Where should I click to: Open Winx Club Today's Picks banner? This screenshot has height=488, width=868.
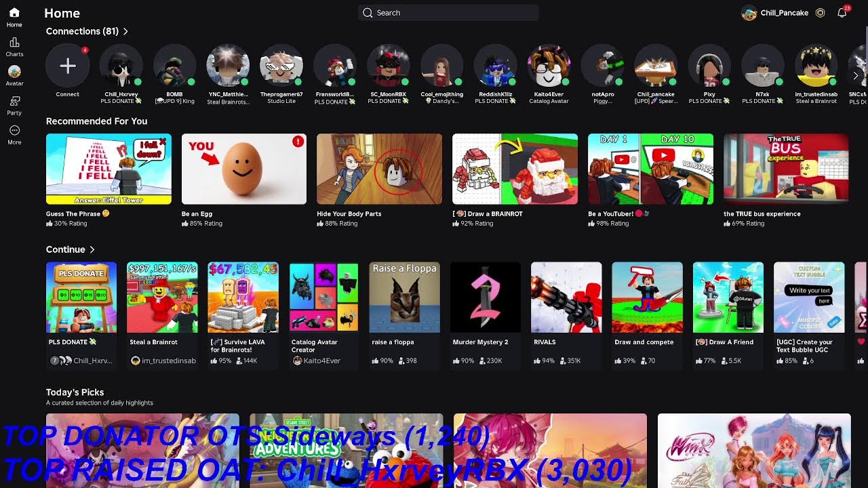coord(754,451)
